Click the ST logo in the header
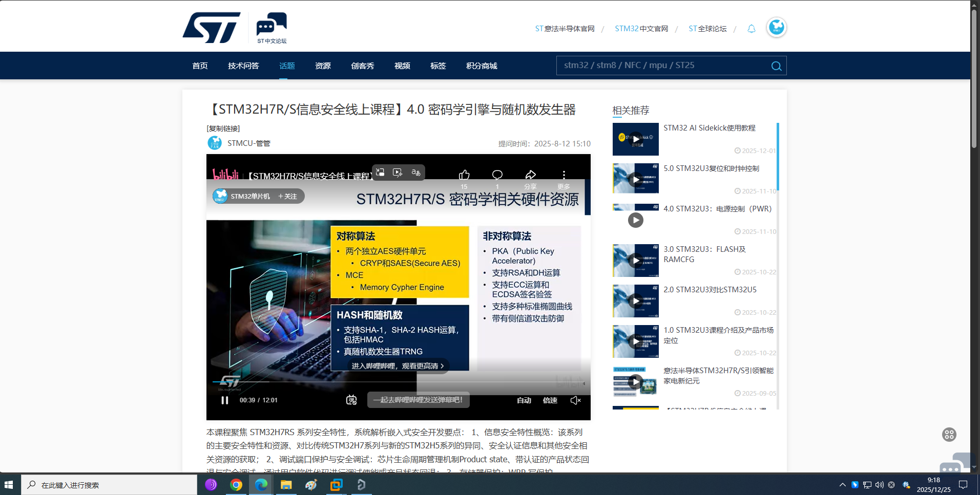Viewport: 980px width, 495px height. point(211,28)
